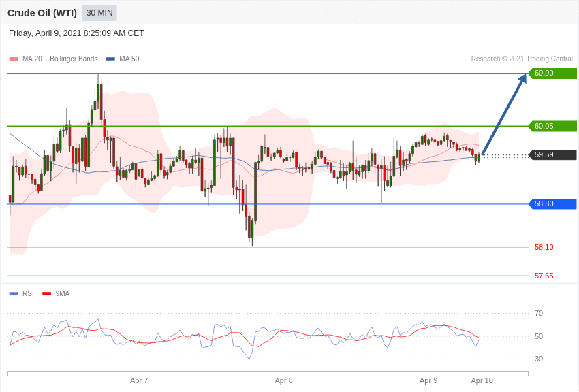Click the blue MA 50 legend swatch

[x=110, y=59]
